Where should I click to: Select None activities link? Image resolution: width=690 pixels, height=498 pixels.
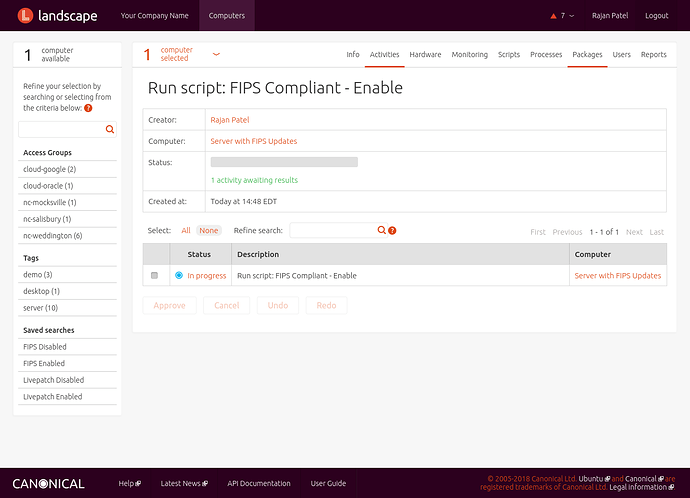[209, 231]
